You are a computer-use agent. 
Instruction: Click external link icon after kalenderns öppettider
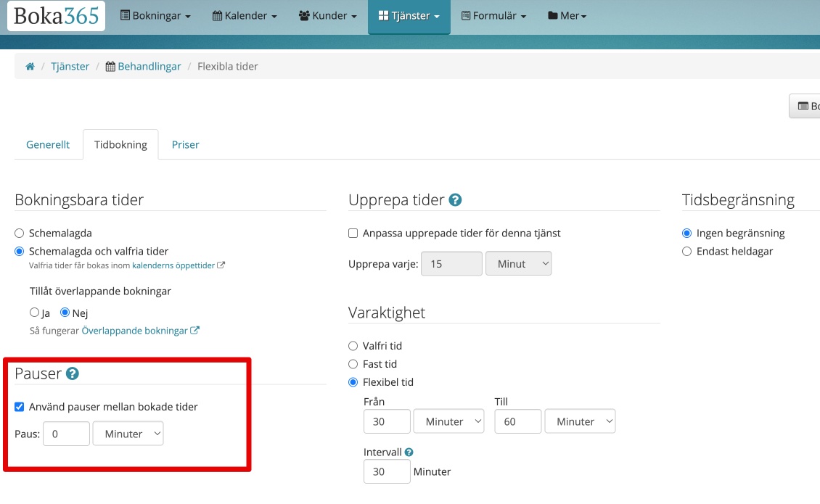coord(221,265)
